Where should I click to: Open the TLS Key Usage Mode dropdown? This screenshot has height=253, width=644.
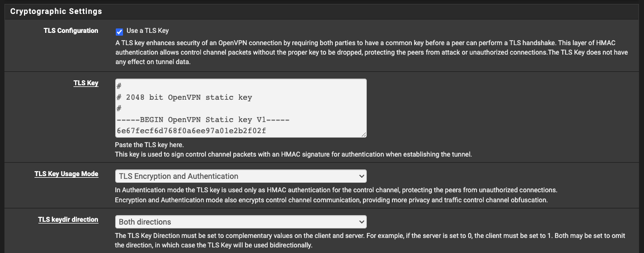tap(240, 176)
